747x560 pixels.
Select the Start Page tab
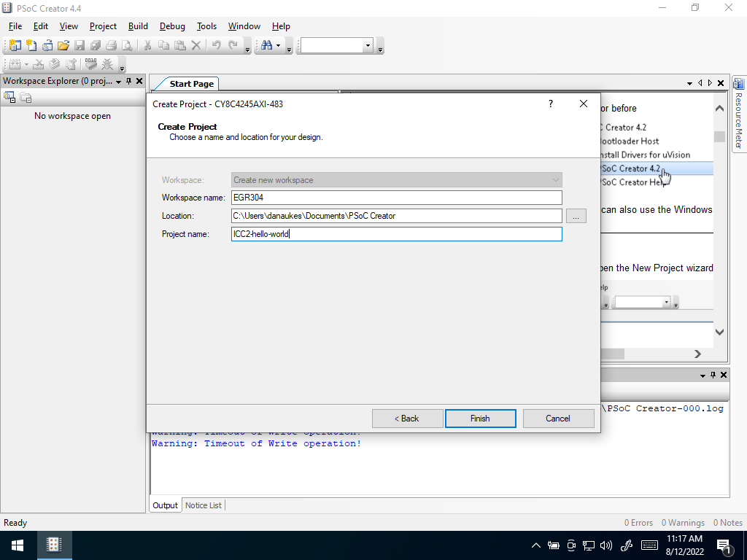(x=192, y=84)
